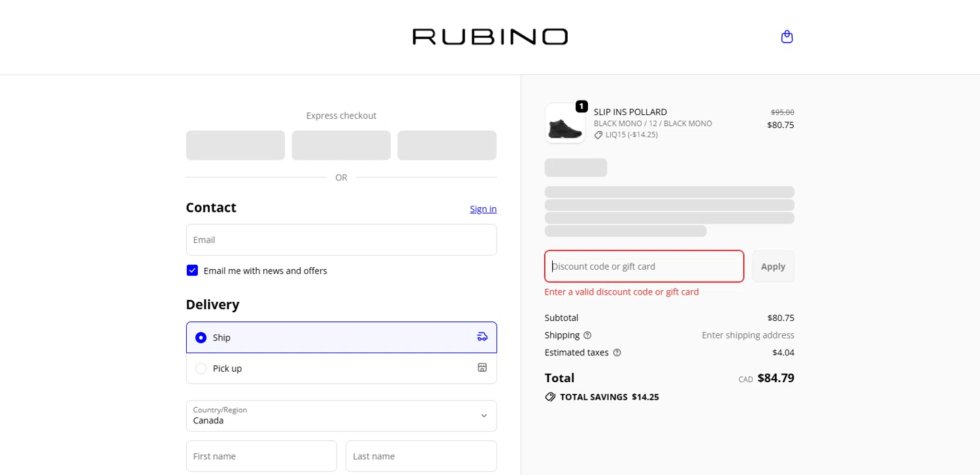Viewport: 980px width, 475px height.
Task: Click the Slip Ins Pollard boot thumbnail
Action: point(565,123)
